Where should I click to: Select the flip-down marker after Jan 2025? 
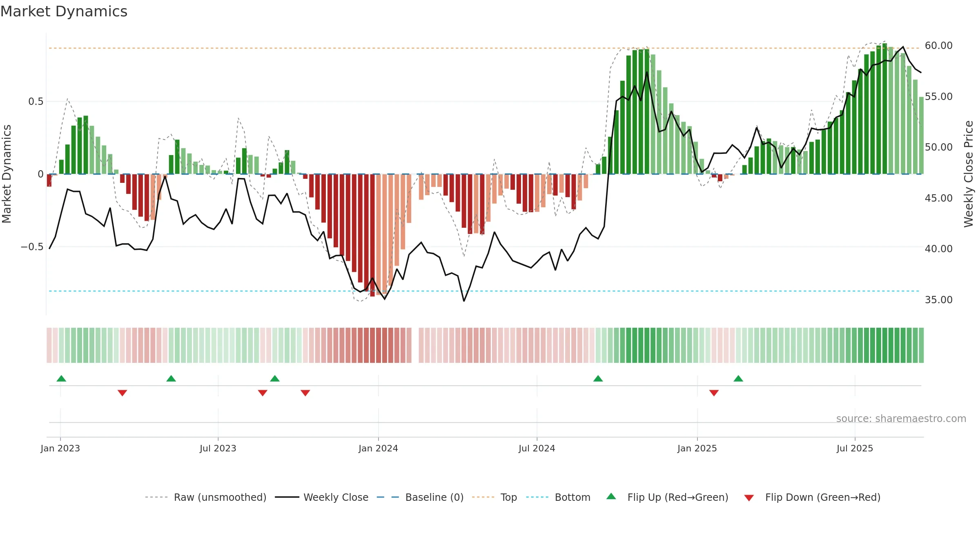click(x=714, y=393)
